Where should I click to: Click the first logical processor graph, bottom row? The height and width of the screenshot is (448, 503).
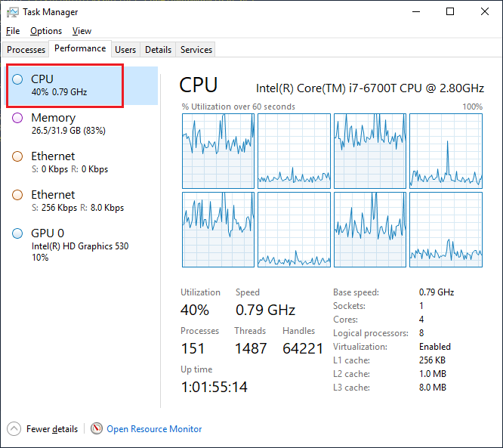218,230
